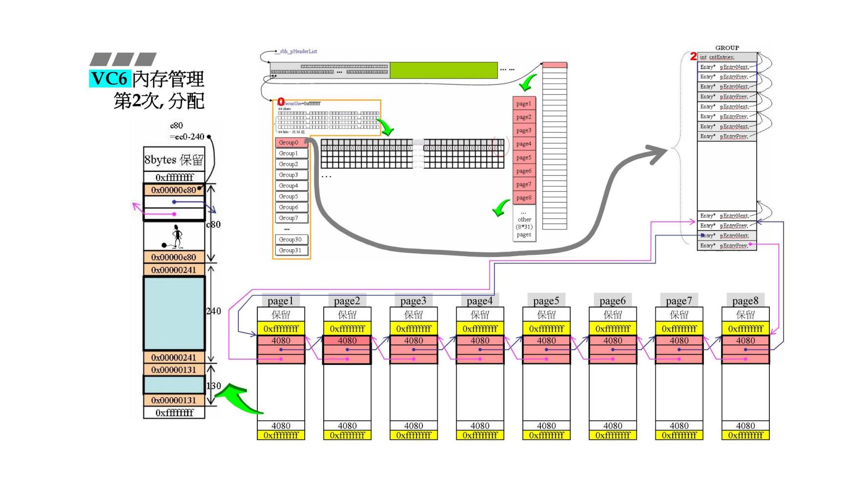This screenshot has width=868, height=488.
Task: Click gray page5 heading above bottom columns
Action: point(546,301)
